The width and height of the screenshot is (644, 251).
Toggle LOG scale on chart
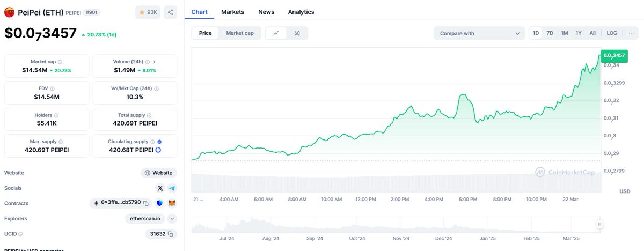tap(612, 33)
